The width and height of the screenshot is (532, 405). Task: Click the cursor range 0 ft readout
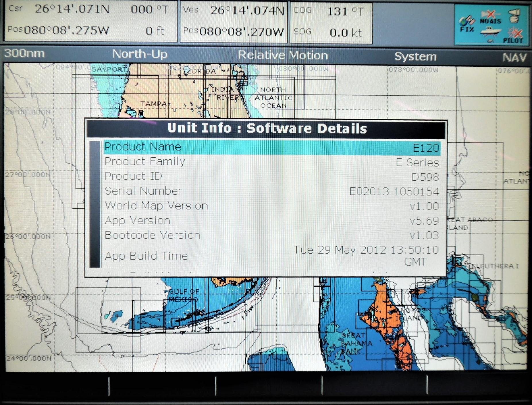155,31
